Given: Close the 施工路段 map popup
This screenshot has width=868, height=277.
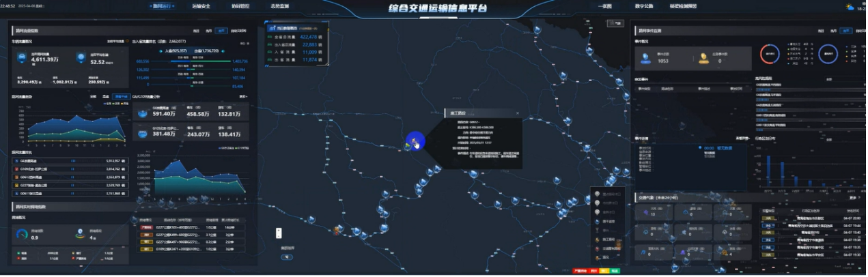Looking at the screenshot, I should (517, 113).
